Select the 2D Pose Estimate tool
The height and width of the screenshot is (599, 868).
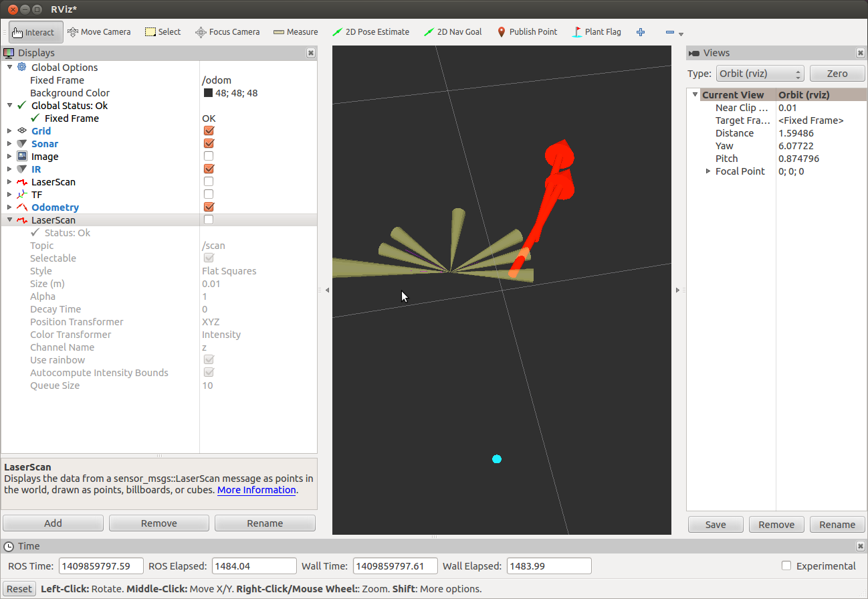(370, 32)
